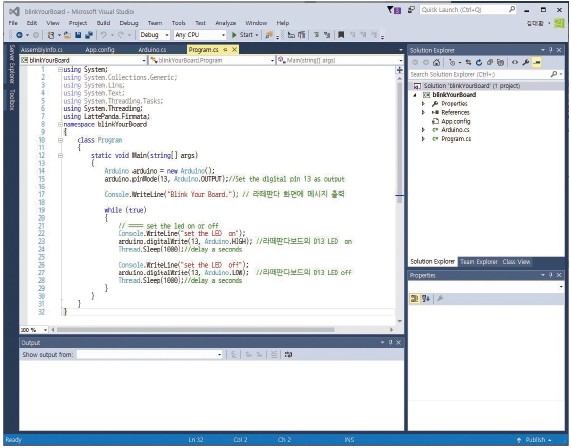
Task: Click the Quick Launch search field
Action: 468,10
